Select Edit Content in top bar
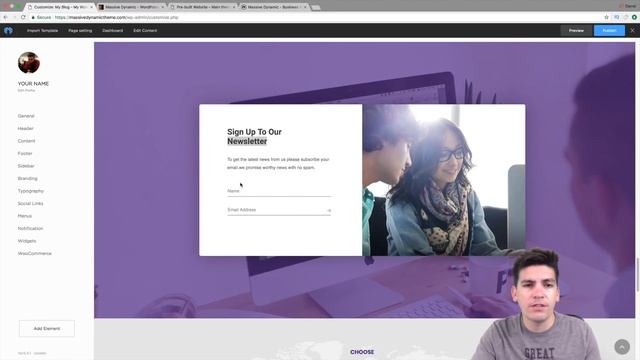This screenshot has height=360, width=640. (145, 31)
